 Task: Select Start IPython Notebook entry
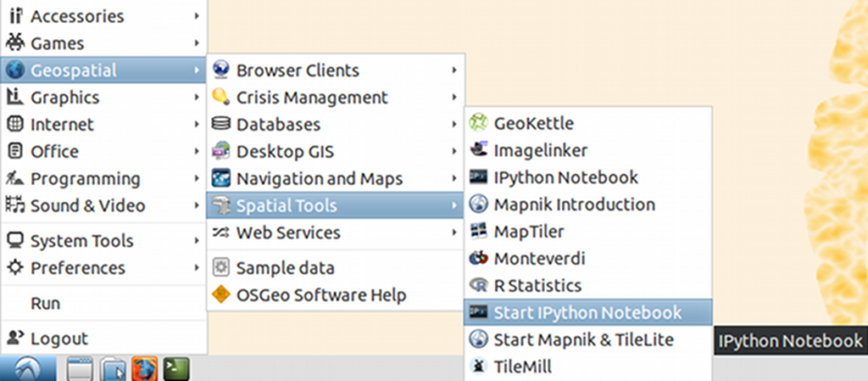[587, 313]
